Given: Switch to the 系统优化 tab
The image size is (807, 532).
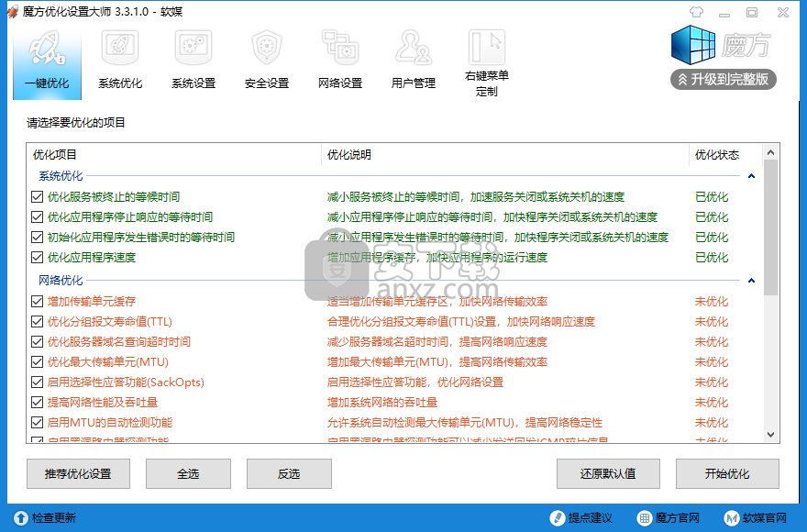Looking at the screenshot, I should pos(120,61).
